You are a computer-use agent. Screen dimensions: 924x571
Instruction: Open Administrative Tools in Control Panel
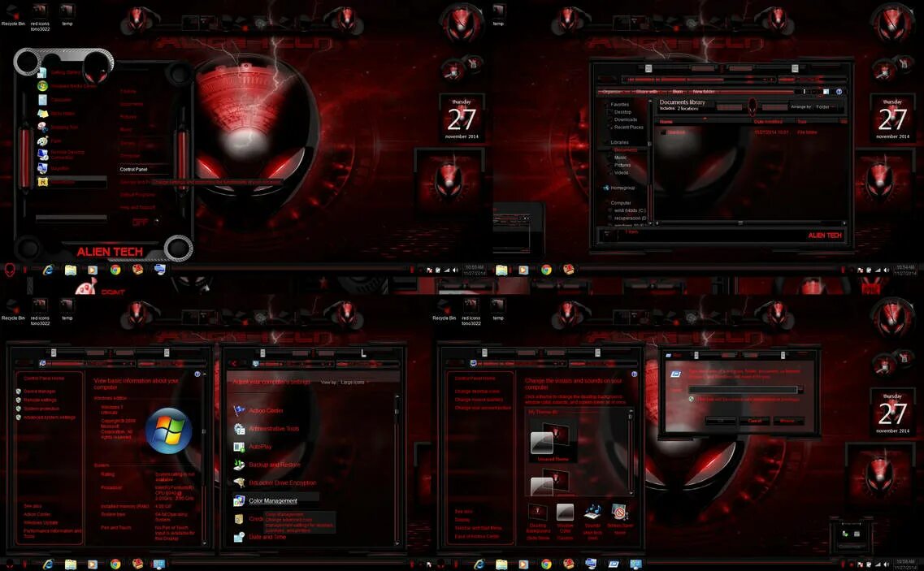click(x=267, y=428)
